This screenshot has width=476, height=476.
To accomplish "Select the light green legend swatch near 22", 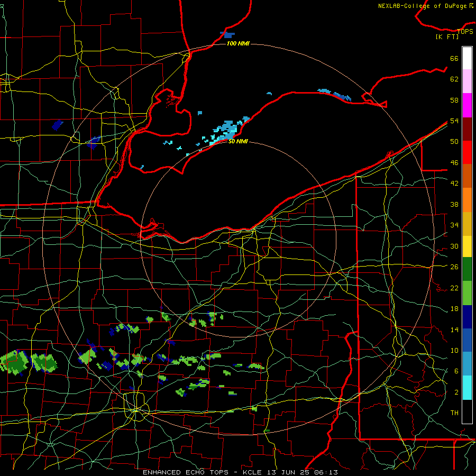I will 467,293.
